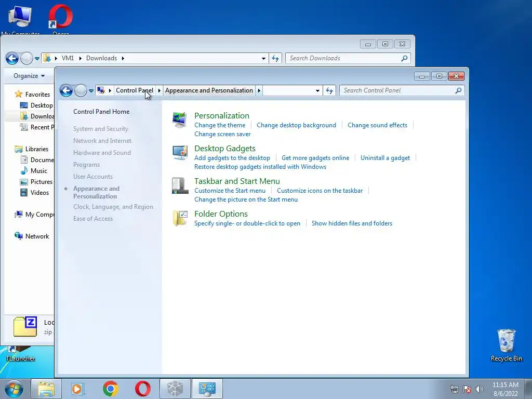Image resolution: width=532 pixels, height=399 pixels.
Task: Select the Recycle Bin desktop icon
Action: pyautogui.click(x=506, y=345)
